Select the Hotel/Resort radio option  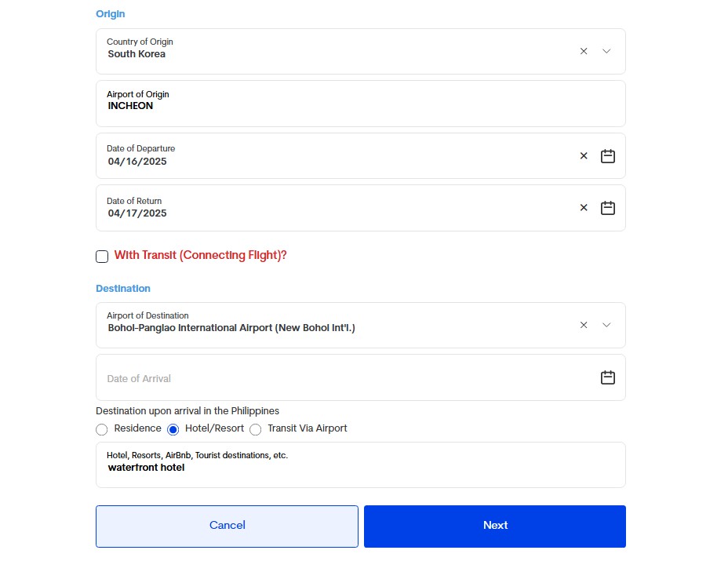tap(173, 429)
